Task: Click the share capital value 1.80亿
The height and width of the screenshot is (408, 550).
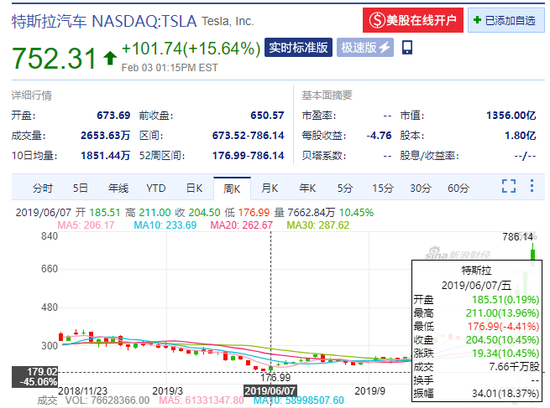Action: [x=520, y=135]
